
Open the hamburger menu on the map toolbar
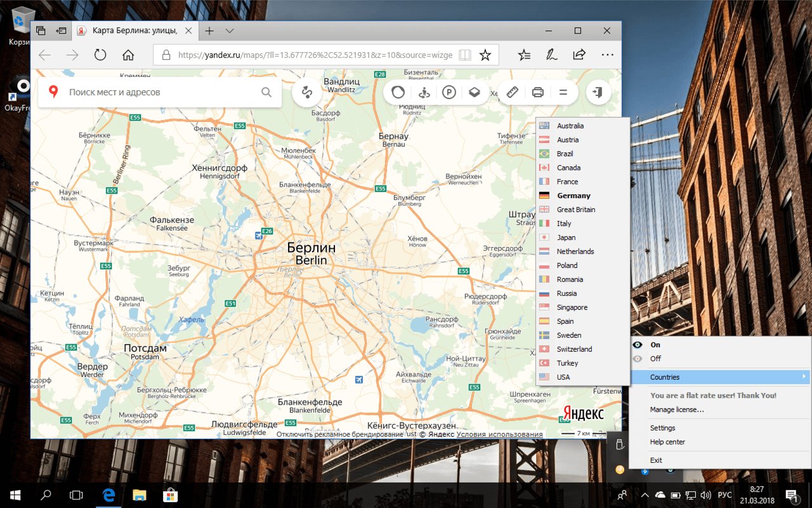coord(563,92)
